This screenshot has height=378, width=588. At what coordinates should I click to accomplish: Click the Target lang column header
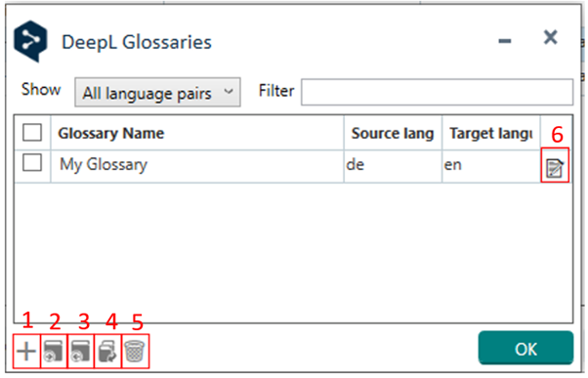point(491,133)
